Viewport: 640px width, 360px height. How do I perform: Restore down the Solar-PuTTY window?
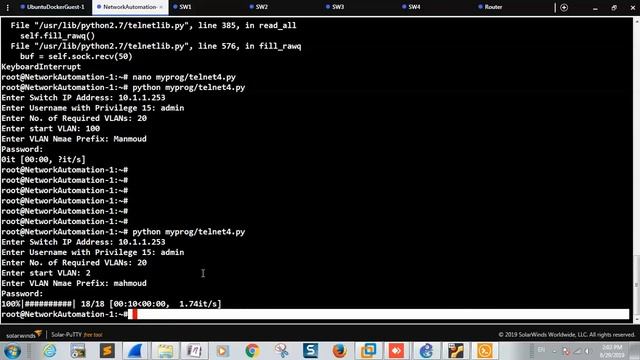point(614,8)
